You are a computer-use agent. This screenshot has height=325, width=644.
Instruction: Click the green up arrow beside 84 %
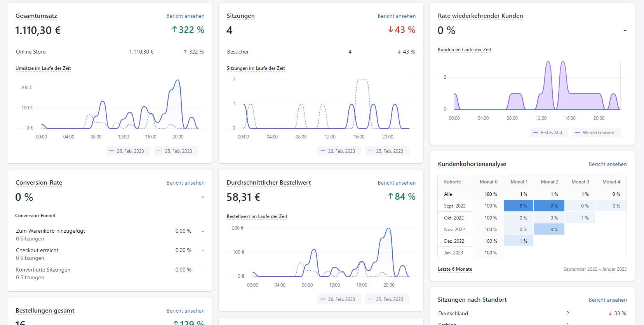point(391,197)
